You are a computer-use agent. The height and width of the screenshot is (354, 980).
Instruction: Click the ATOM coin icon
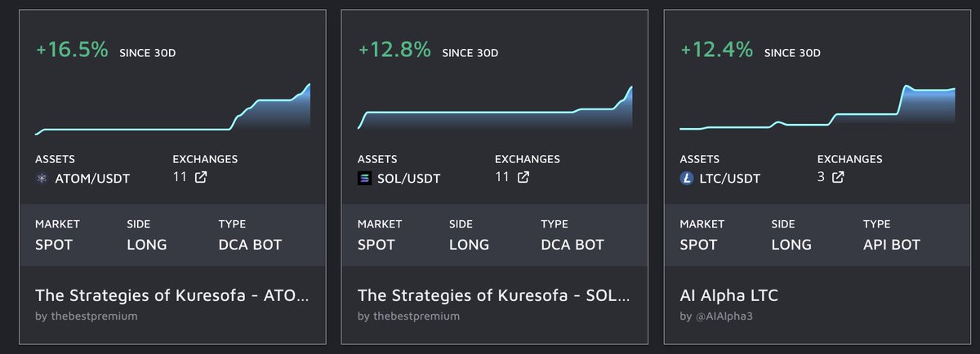point(42,178)
